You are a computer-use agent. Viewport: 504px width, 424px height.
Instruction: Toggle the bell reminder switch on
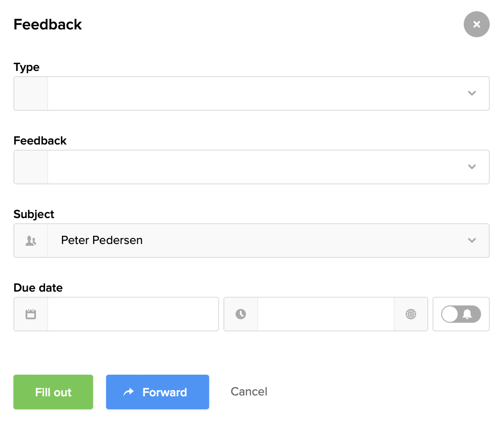click(461, 314)
